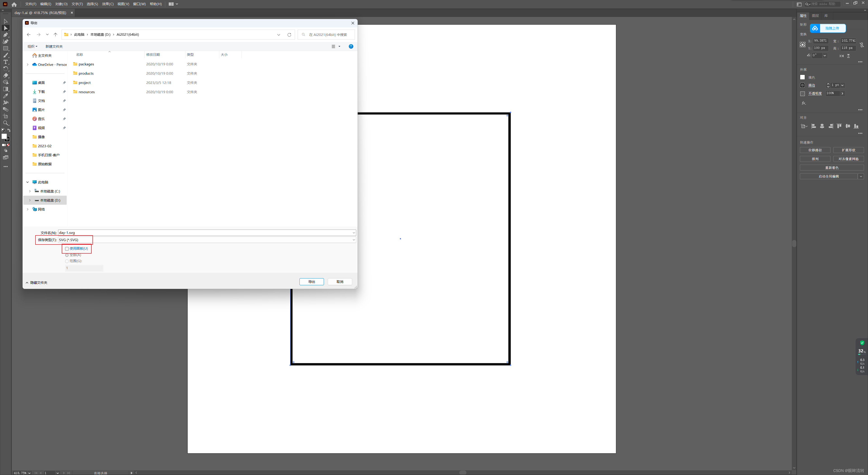
Task: Go up one folder level
Action: 56,35
